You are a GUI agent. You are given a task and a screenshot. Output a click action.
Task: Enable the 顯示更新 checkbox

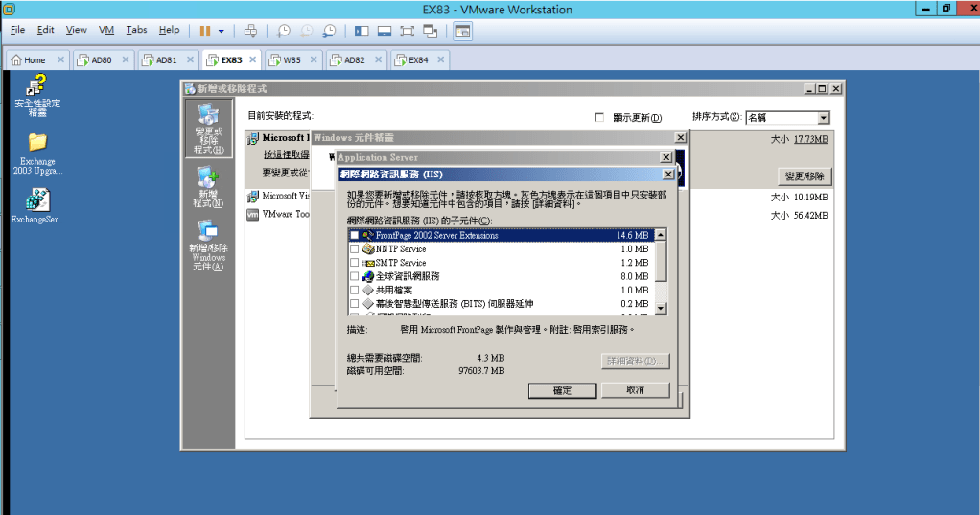point(600,118)
